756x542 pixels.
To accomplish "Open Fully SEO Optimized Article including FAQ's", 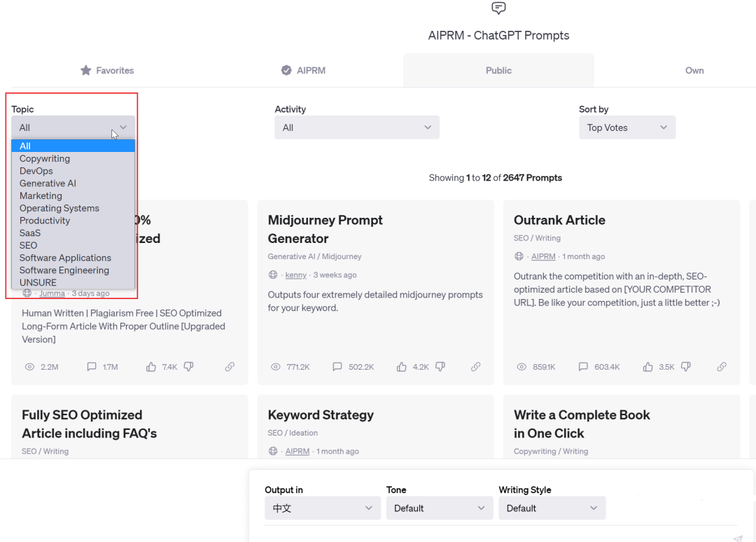I will click(89, 424).
